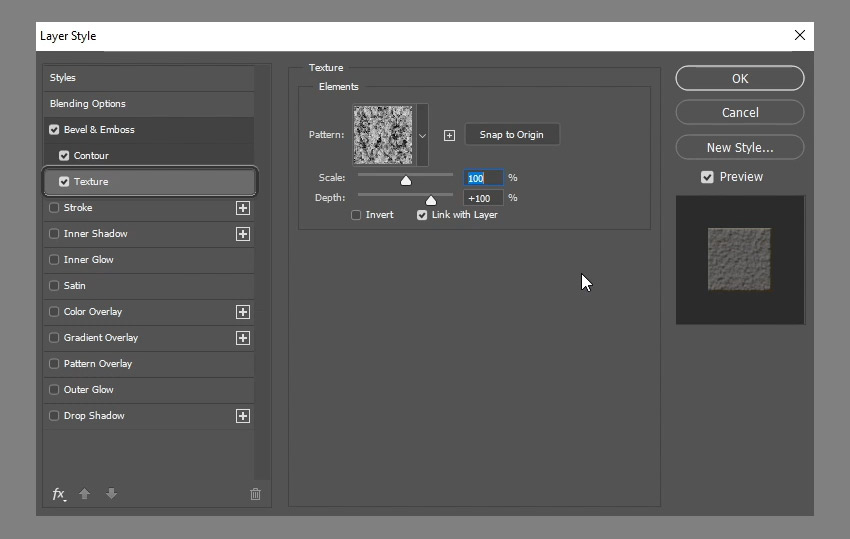Enable the Outer Glow effect checkbox
Viewport: 850px width, 539px height.
(x=54, y=390)
